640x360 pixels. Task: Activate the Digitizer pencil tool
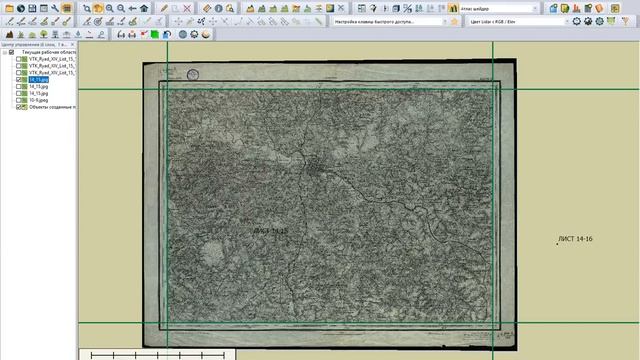pos(164,8)
